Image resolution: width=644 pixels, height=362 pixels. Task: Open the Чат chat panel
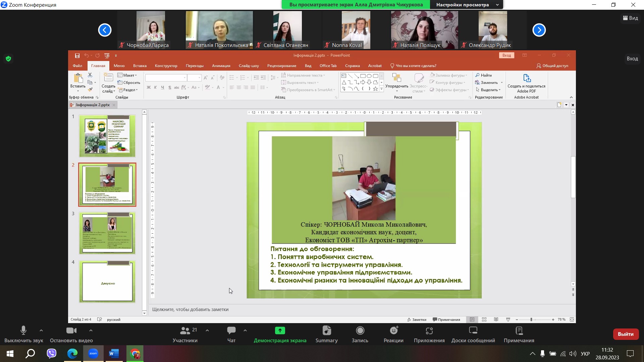coord(231,331)
